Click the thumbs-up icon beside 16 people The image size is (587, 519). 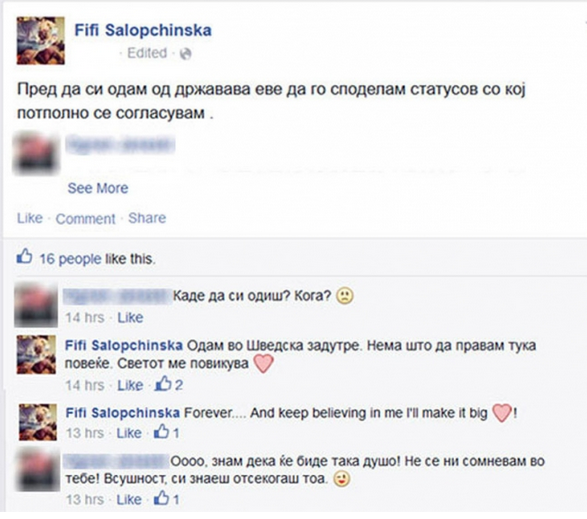pos(24,257)
